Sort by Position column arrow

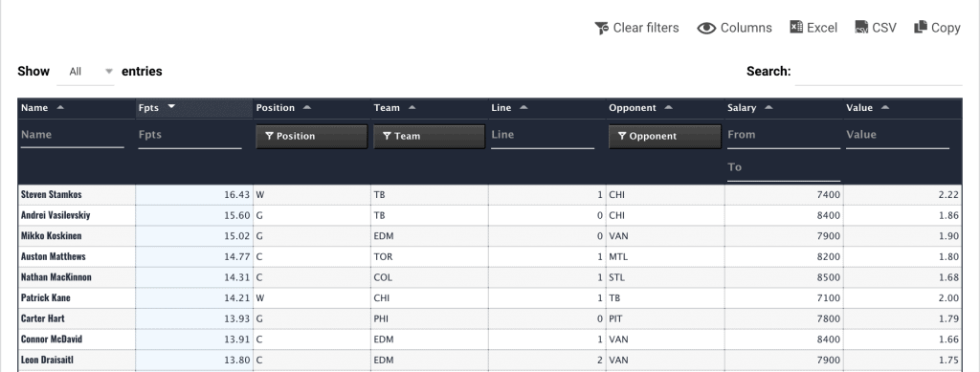pos(307,107)
